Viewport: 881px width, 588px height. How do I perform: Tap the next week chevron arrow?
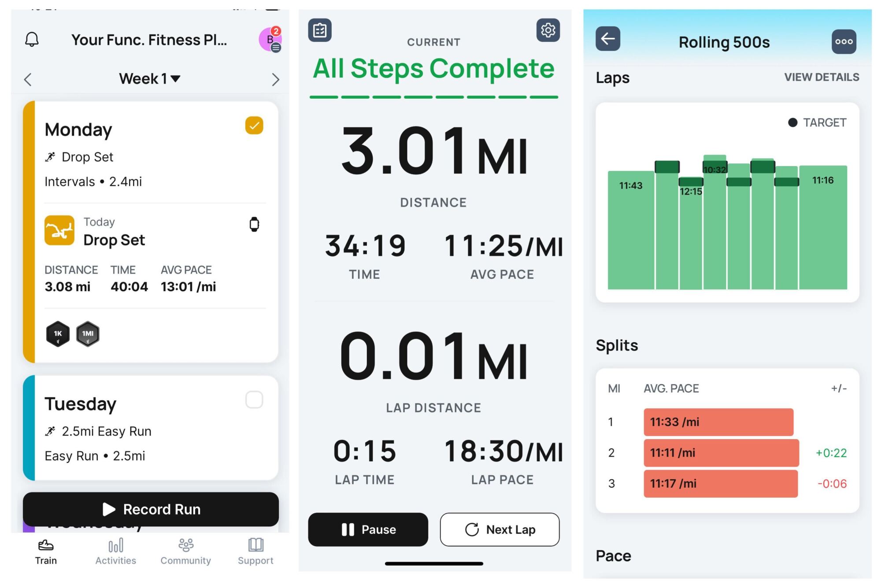click(x=275, y=79)
